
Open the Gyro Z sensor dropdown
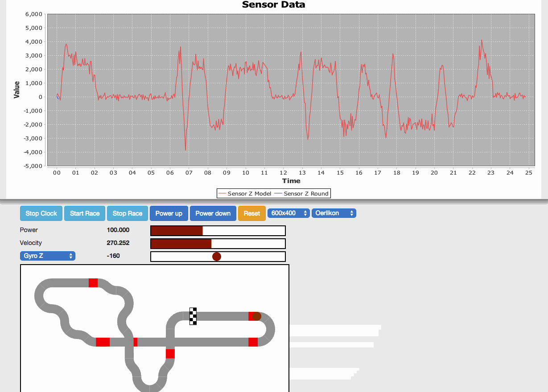(x=48, y=256)
